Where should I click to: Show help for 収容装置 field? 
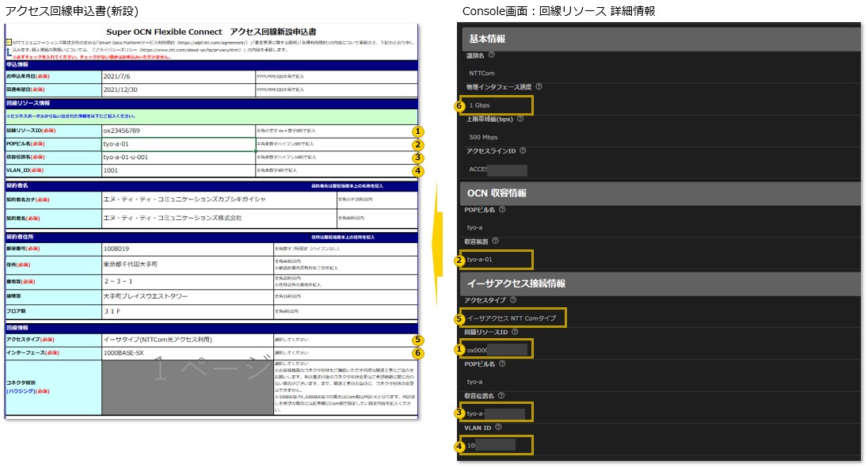[x=496, y=241]
